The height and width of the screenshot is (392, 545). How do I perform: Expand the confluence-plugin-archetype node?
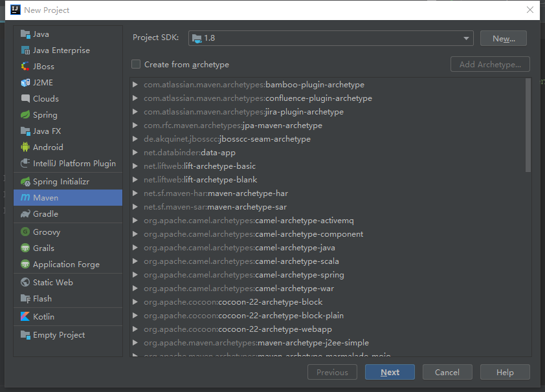[x=135, y=98]
